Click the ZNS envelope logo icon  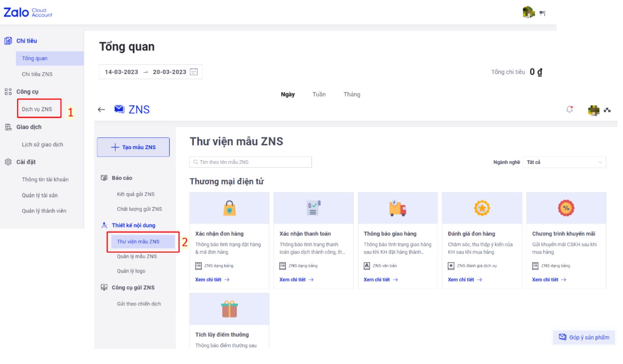coord(119,109)
